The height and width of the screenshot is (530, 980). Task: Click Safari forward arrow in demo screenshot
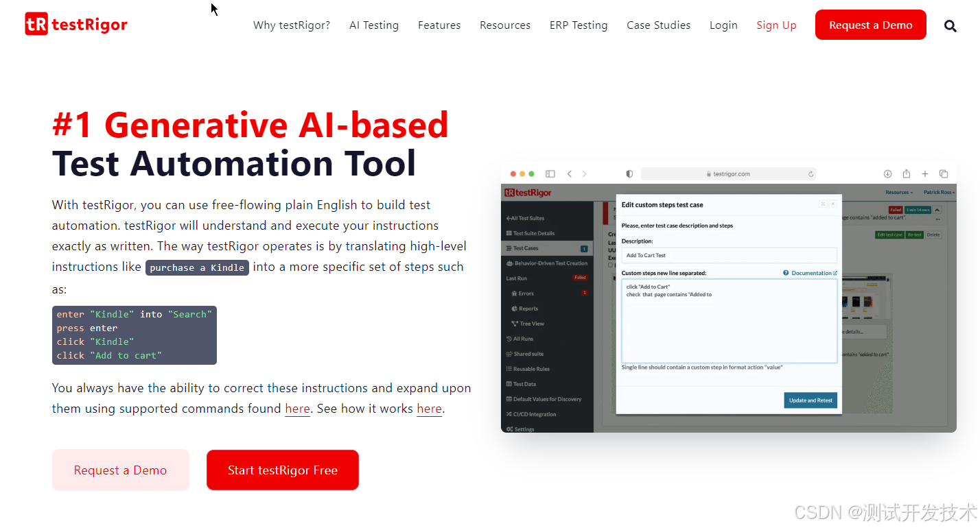click(584, 174)
